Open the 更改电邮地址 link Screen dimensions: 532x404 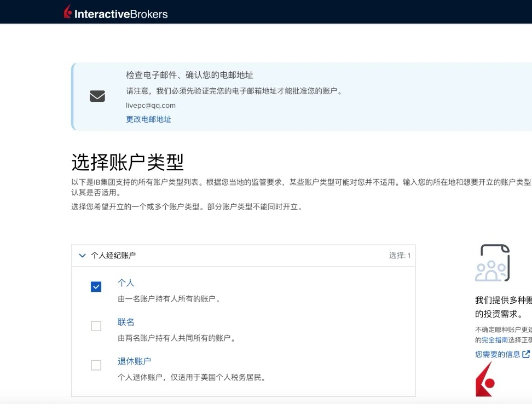click(148, 119)
